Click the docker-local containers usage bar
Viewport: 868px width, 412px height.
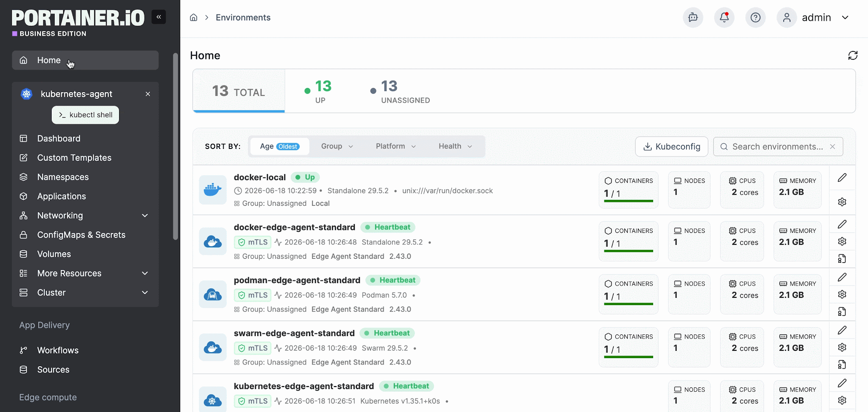629,201
